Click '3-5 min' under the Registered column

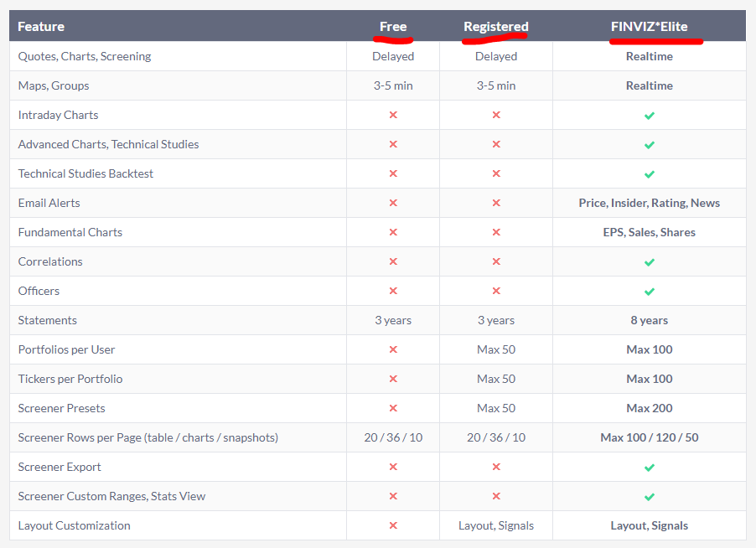[x=496, y=85]
